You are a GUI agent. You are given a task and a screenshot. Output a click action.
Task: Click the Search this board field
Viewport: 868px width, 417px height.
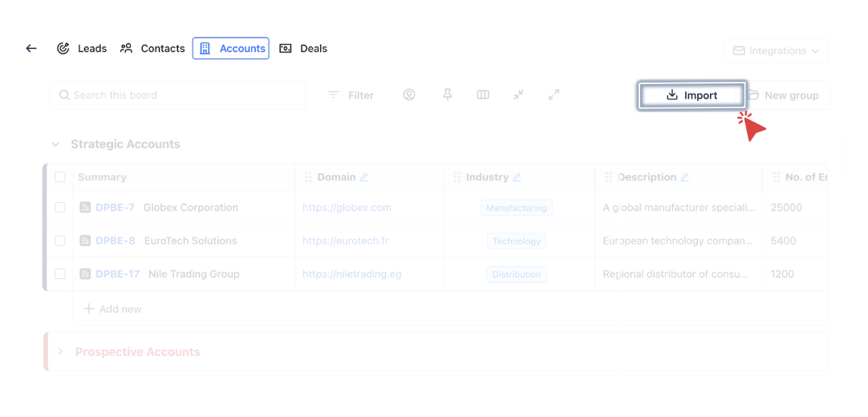point(178,95)
